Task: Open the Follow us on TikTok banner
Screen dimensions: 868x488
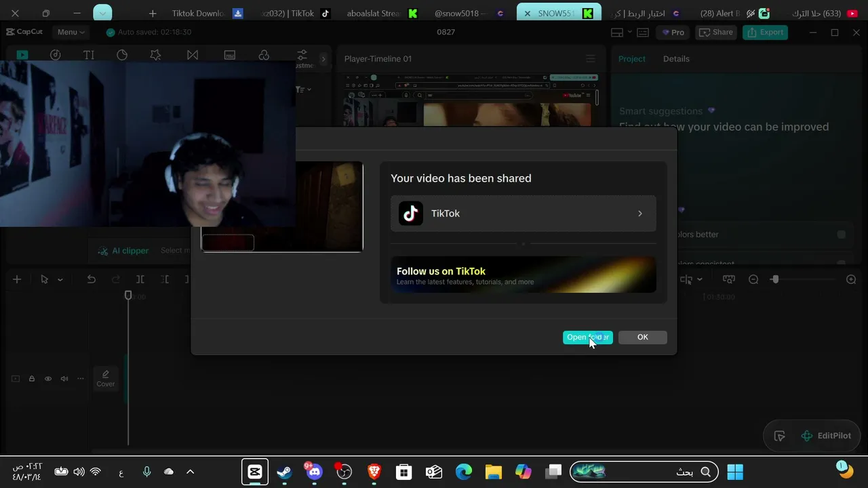Action: click(x=523, y=274)
